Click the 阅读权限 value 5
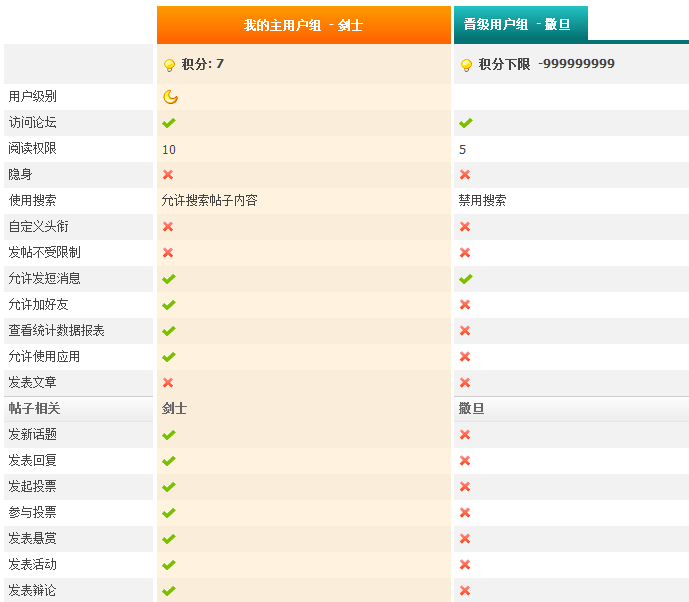The image size is (689, 602). pyautogui.click(x=462, y=150)
